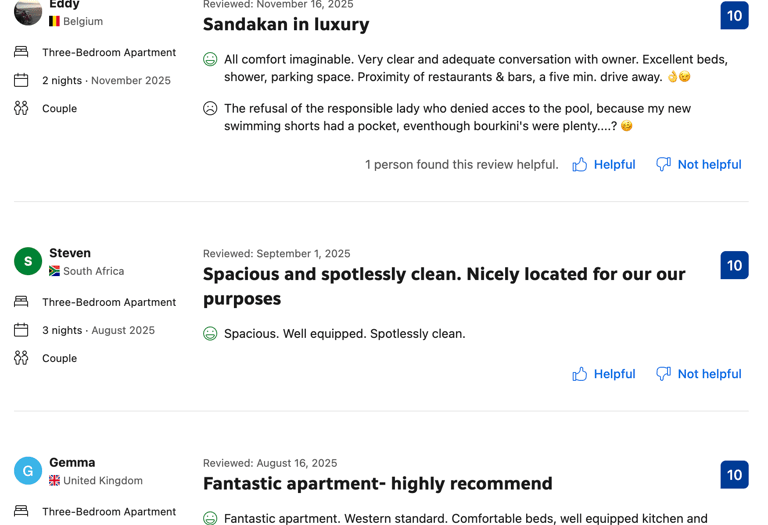The width and height of the screenshot is (768, 525).
Task: Click the "Sandakan in luxury" review title
Action: pos(286,24)
